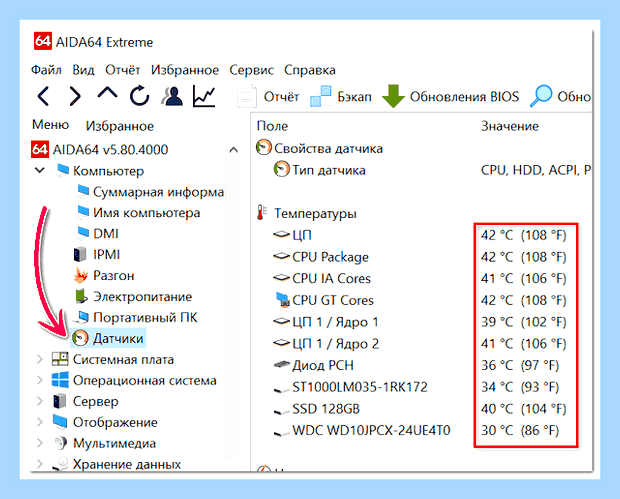Click the magnifier update search icon
Viewport: 620px width, 499px height.
click(541, 96)
